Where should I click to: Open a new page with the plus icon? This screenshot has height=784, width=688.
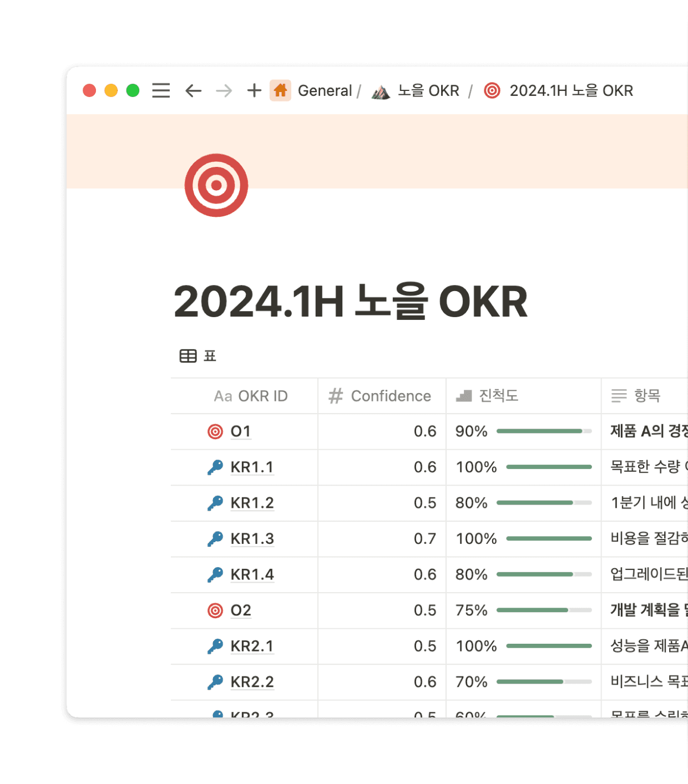pyautogui.click(x=254, y=90)
